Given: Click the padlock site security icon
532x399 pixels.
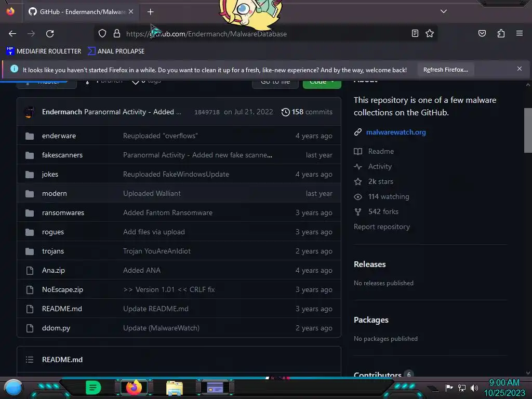Looking at the screenshot, I should 117,33.
